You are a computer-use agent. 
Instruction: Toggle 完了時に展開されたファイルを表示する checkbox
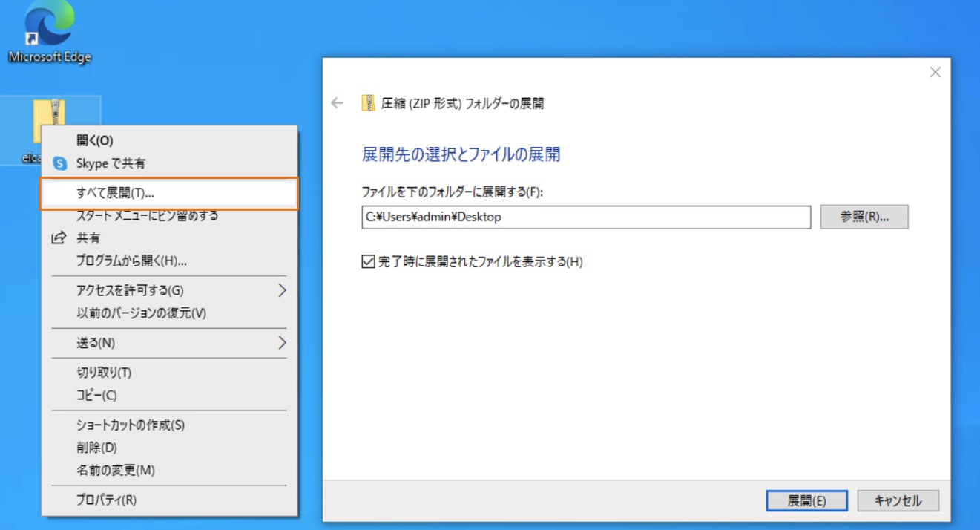[x=368, y=261]
